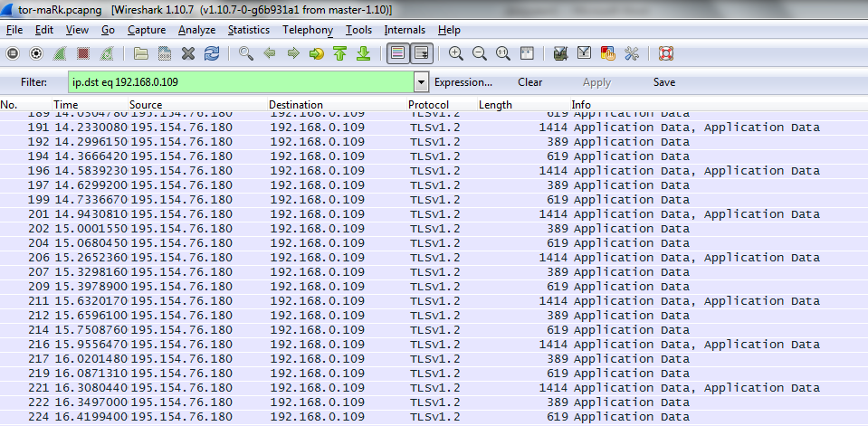The image size is (868, 426).
Task: Click the Apply filter button
Action: (596, 82)
